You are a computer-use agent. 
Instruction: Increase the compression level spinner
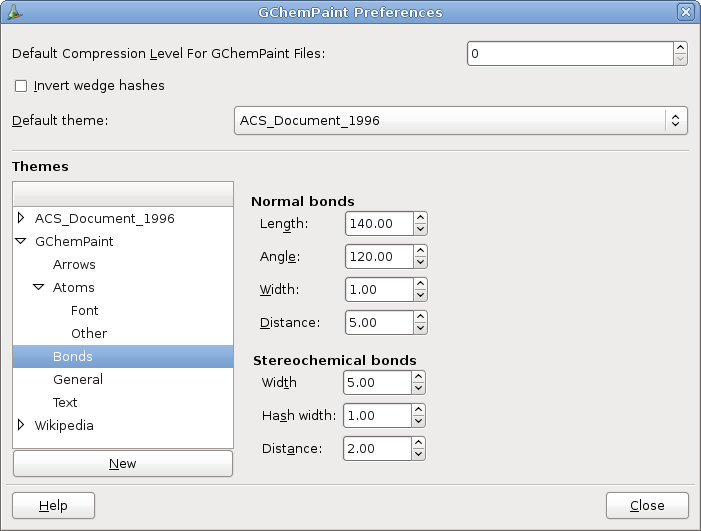680,47
